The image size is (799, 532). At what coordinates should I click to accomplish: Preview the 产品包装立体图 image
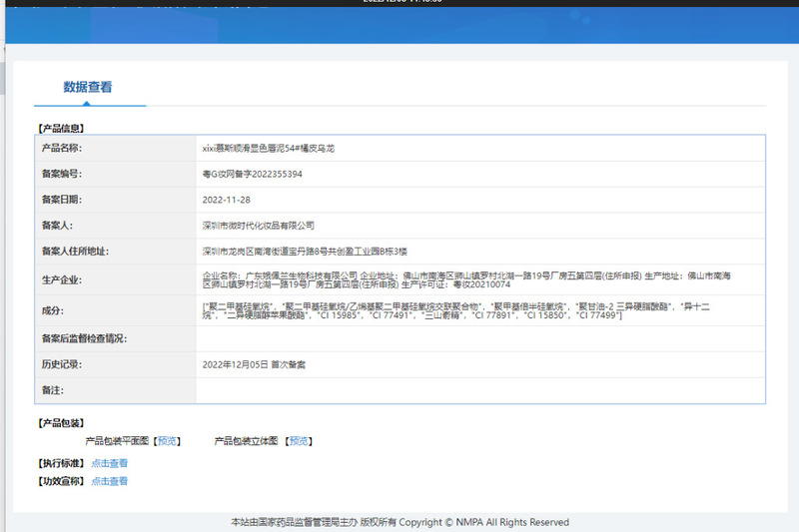tap(299, 441)
